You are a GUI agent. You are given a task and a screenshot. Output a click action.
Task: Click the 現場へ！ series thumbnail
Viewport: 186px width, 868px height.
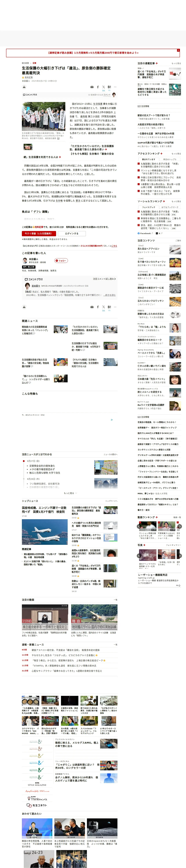[x=175, y=73]
